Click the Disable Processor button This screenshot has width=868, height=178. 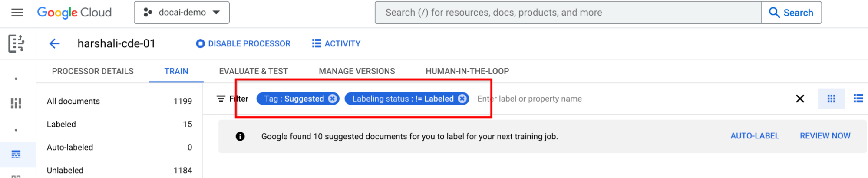[x=243, y=43]
